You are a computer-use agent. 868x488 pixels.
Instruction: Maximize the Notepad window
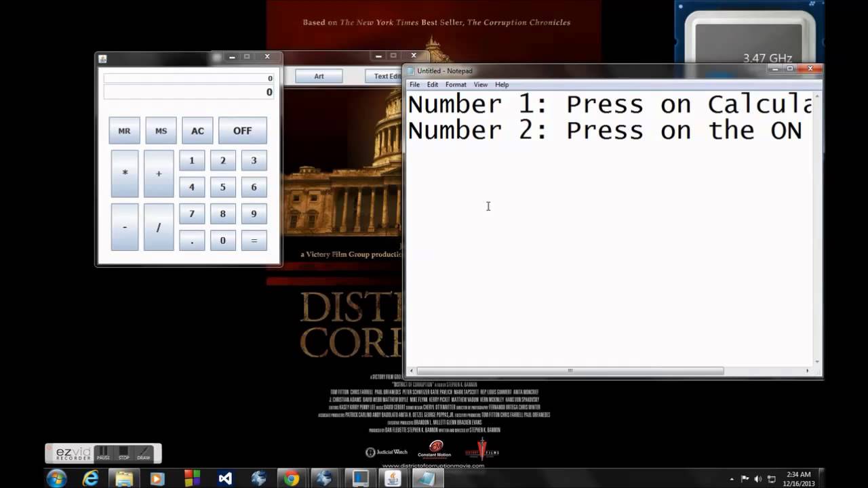coord(790,68)
